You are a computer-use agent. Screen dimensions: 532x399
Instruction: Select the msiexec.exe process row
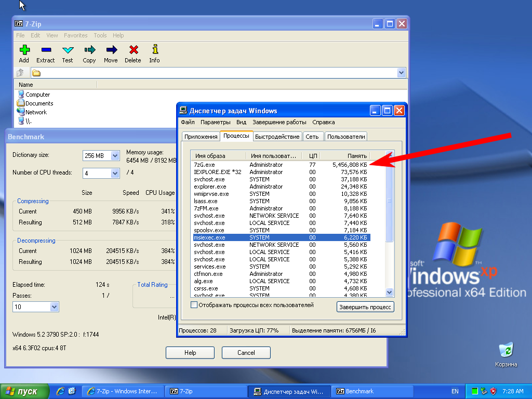click(x=282, y=237)
